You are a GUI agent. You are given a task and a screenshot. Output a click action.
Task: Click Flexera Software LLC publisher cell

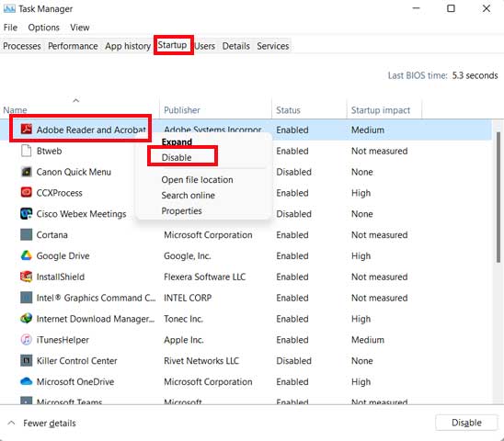pos(204,277)
